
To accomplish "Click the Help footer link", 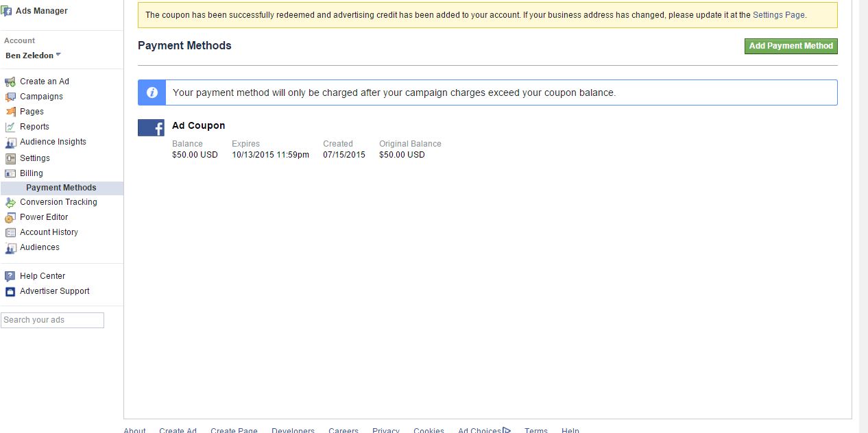I will point(570,430).
